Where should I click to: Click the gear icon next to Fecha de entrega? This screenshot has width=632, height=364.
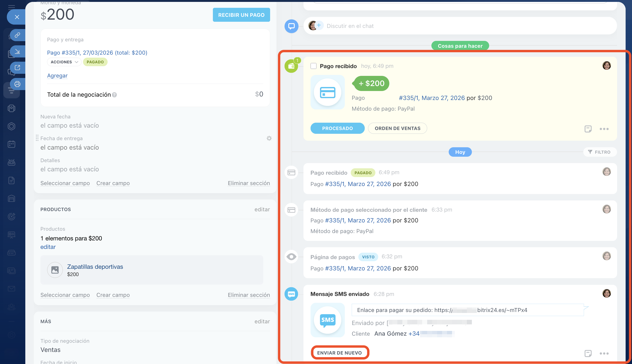click(x=269, y=138)
